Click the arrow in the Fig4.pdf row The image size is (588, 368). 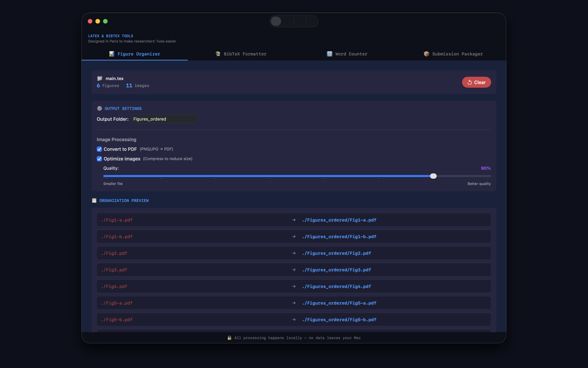(294, 286)
